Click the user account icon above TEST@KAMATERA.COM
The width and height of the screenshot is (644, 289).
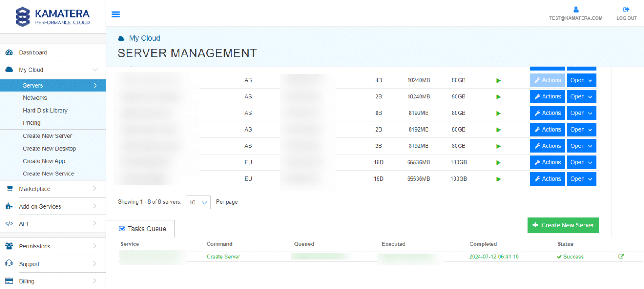pyautogui.click(x=575, y=9)
